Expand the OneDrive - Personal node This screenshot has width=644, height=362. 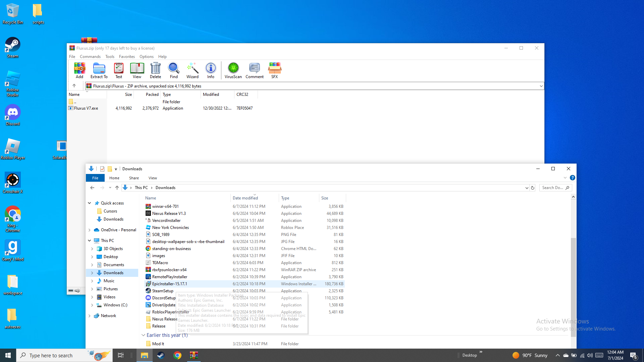(x=90, y=230)
